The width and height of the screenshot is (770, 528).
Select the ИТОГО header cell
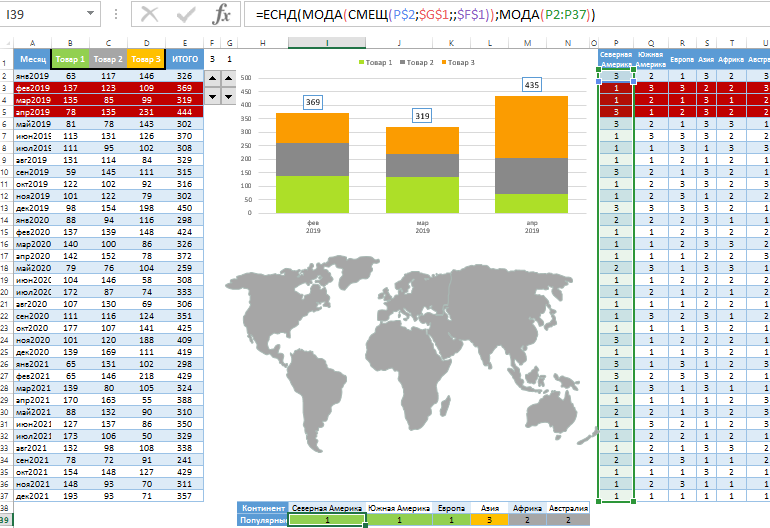click(184, 59)
